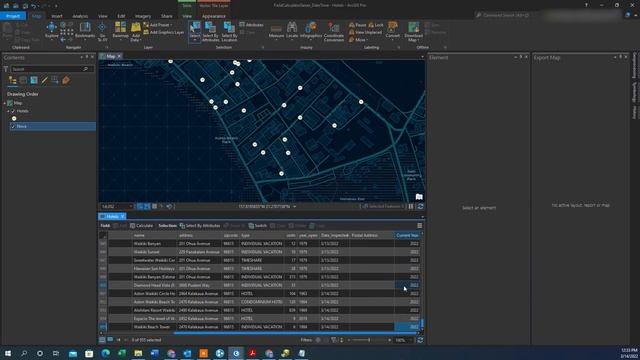Screen dimensions: 640x360
Task: Switch to the Analysis ribbon tab
Action: (80, 16)
